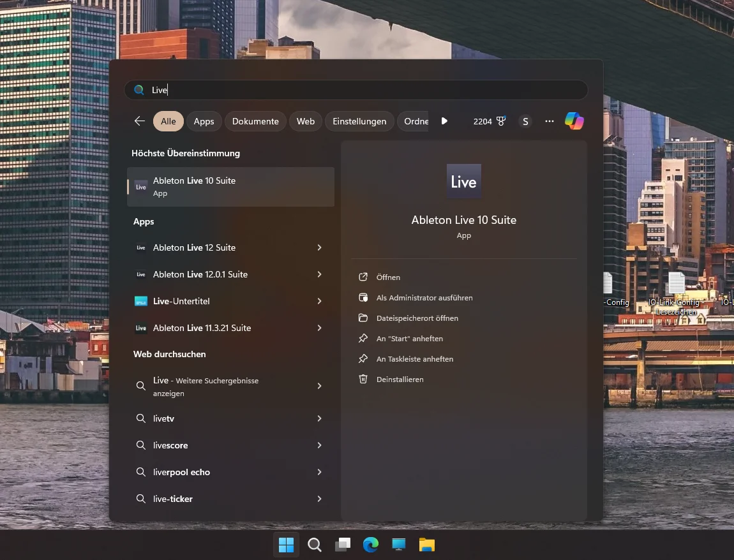Image resolution: width=734 pixels, height=560 pixels.
Task: Select An Taskleiste anheften
Action: [x=415, y=359]
